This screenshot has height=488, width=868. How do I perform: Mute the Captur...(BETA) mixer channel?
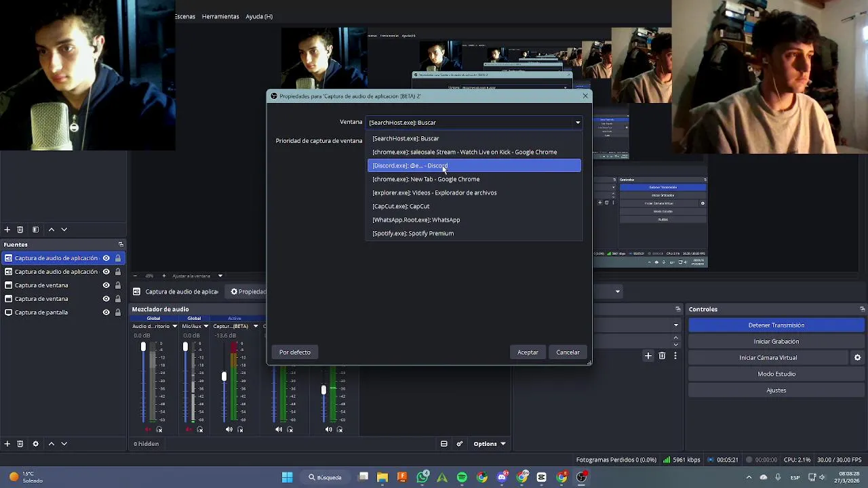pos(229,429)
